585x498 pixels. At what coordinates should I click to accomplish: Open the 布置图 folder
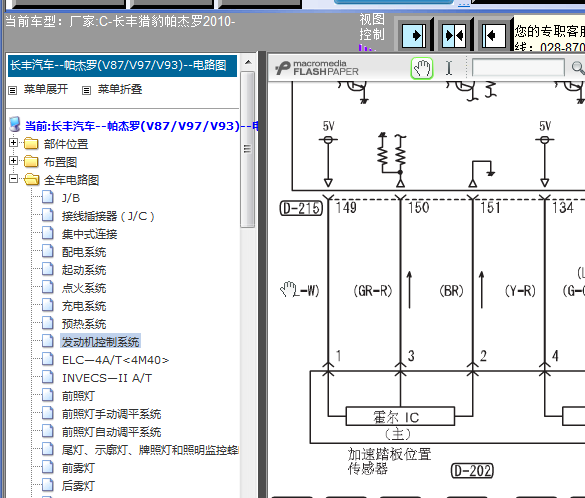click(x=60, y=162)
